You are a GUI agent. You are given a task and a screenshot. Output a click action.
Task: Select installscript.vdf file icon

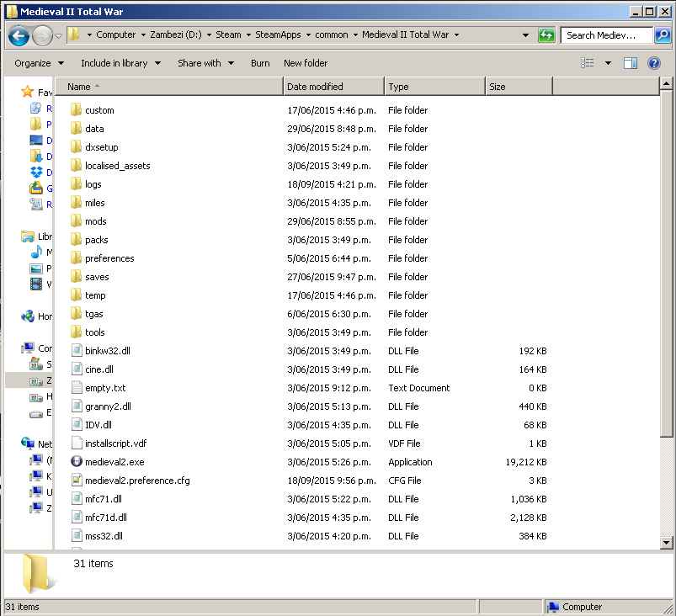tap(77, 443)
